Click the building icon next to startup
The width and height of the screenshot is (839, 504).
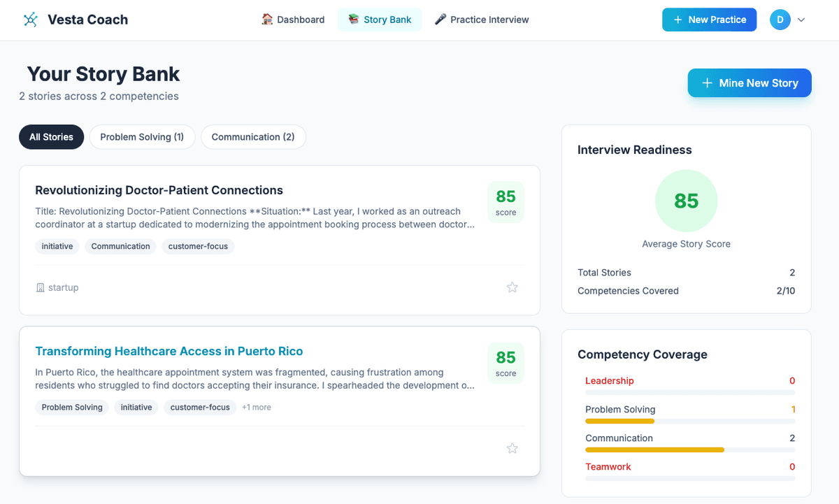point(40,288)
